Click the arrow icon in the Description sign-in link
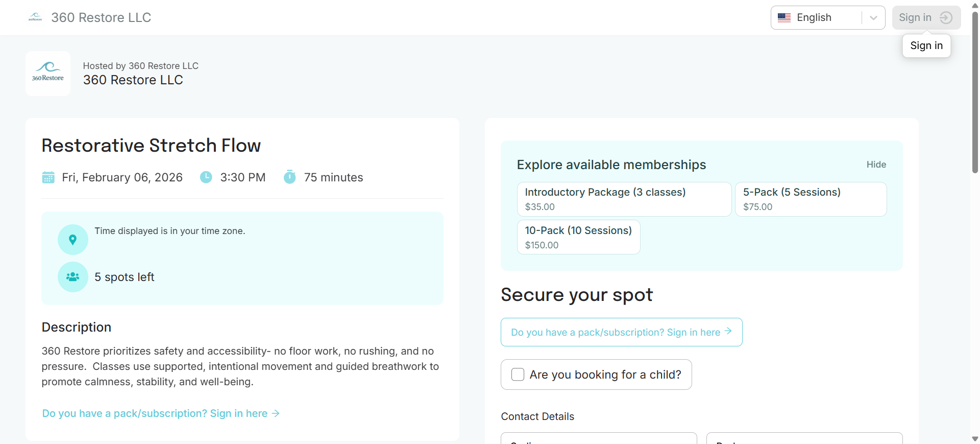The image size is (980, 444). pos(276,413)
